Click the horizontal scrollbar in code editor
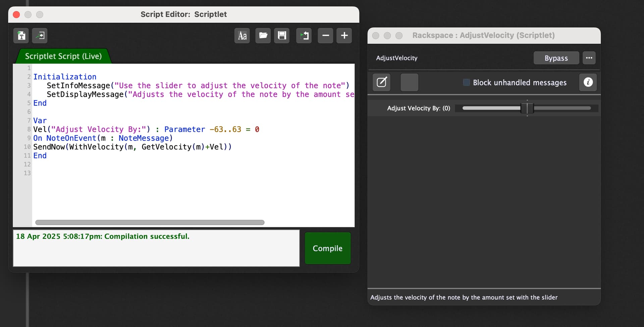Viewport: 644px width, 327px height. 150,222
